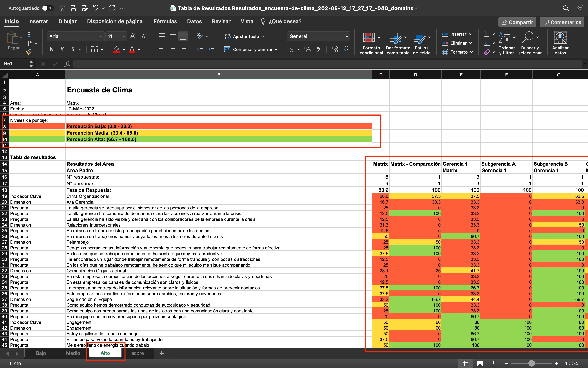Add a new sheet with plus button

161,353
